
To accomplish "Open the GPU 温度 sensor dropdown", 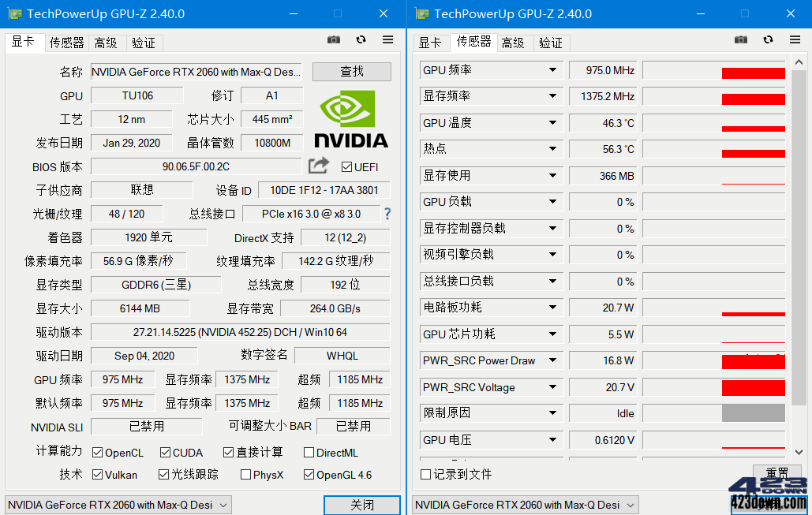I will pos(552,122).
